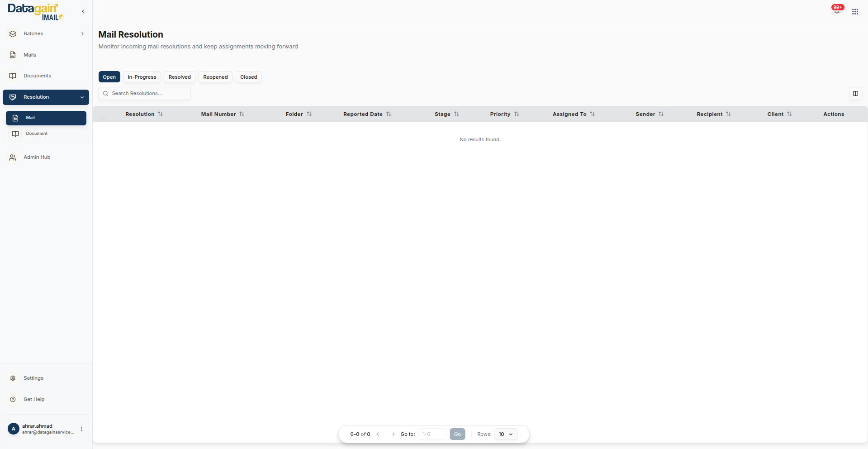Switch to the Closed tab

click(248, 77)
